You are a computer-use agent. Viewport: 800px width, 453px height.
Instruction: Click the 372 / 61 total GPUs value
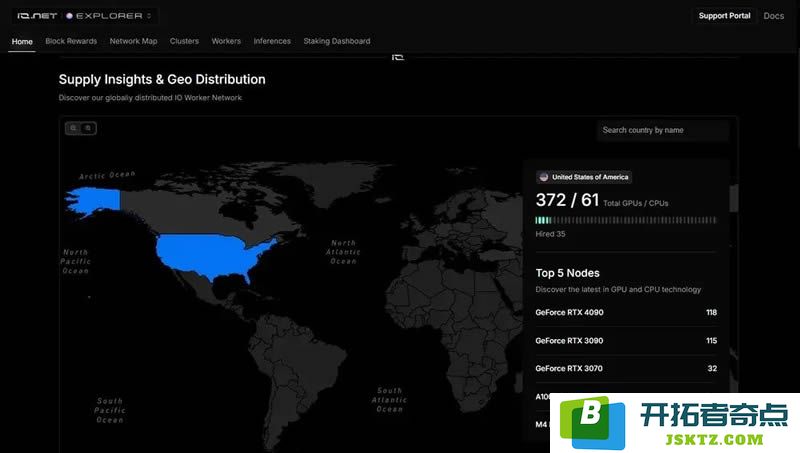tap(567, 200)
